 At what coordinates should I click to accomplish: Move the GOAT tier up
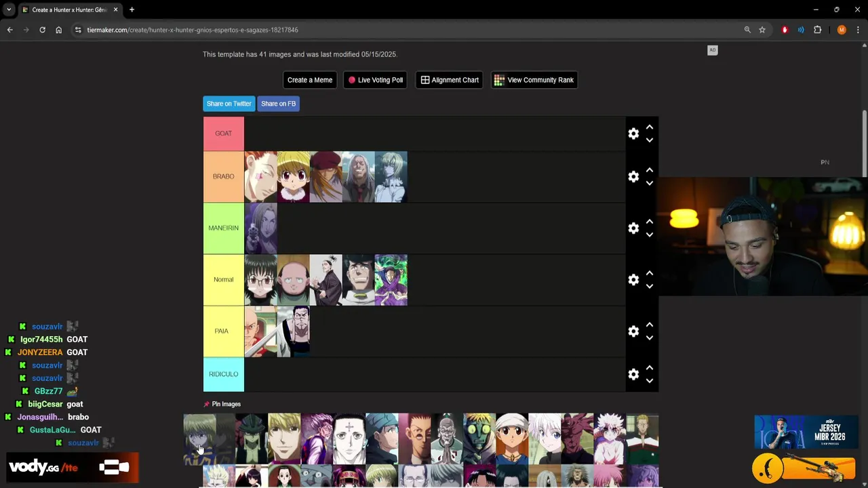click(x=650, y=127)
